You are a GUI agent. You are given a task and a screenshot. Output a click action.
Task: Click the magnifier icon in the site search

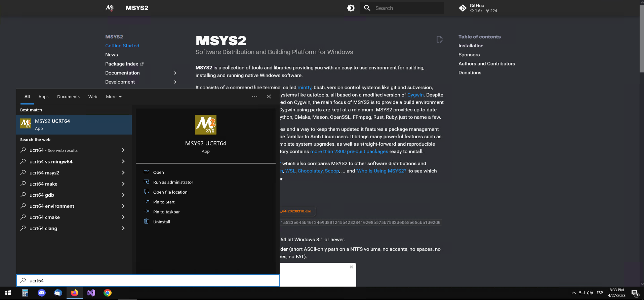click(367, 8)
